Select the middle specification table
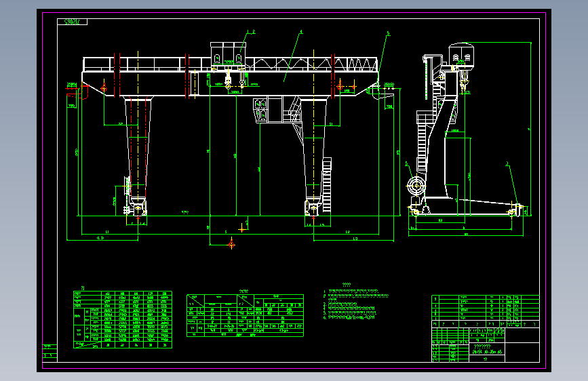 pyautogui.click(x=246, y=315)
